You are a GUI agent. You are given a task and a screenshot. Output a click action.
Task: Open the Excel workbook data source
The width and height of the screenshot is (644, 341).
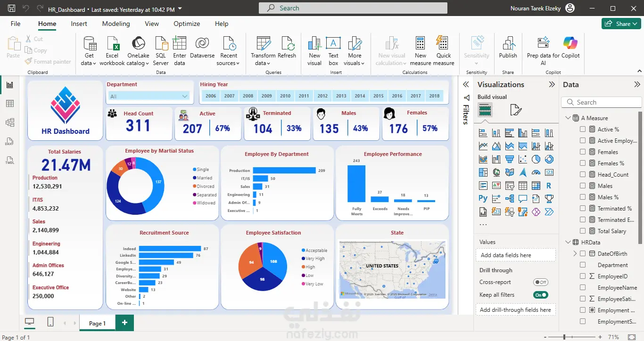point(112,51)
